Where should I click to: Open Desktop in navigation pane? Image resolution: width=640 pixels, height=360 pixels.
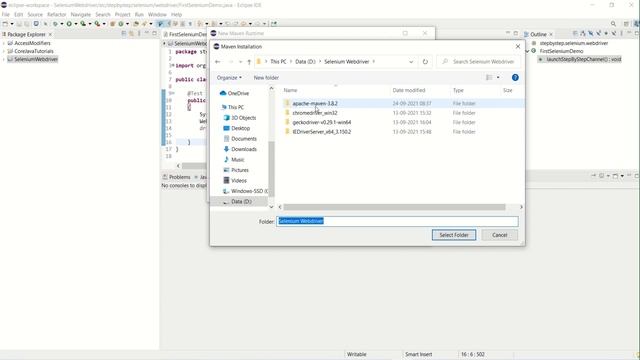(237, 128)
